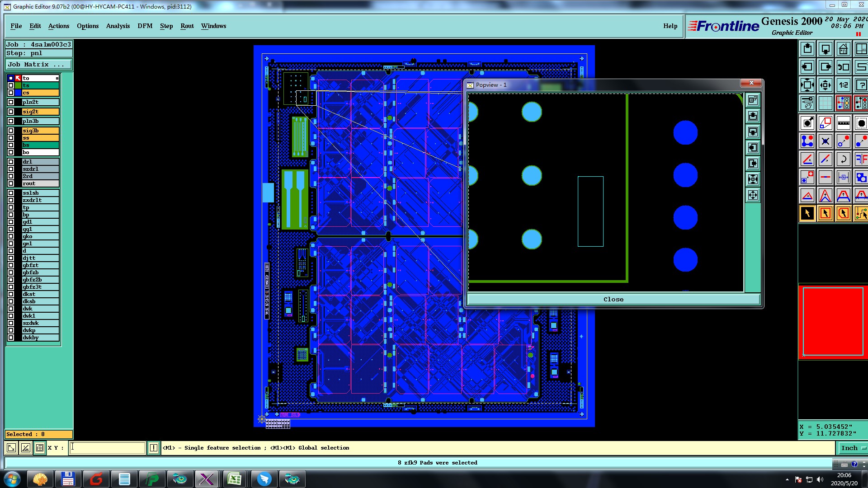Click the home view icon
This screenshot has height=488, width=868.
(x=843, y=49)
